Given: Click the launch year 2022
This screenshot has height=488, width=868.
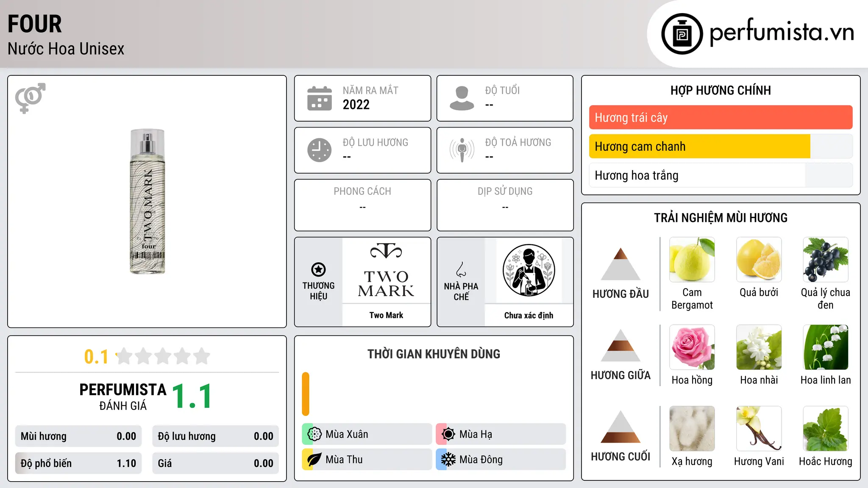Looking at the screenshot, I should tap(356, 105).
